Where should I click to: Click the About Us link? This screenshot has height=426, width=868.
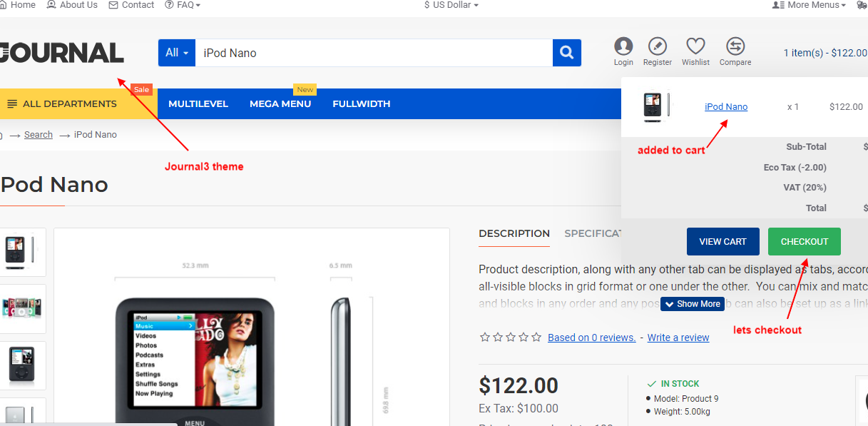[x=78, y=5]
